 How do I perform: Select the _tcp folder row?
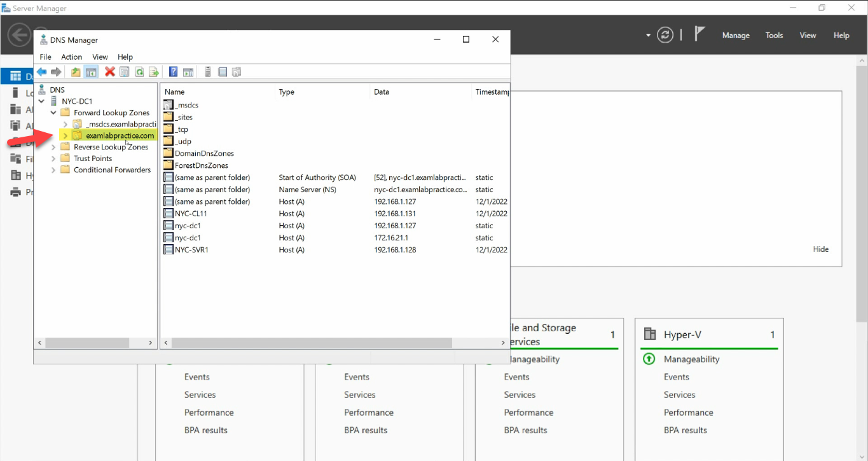(335, 129)
